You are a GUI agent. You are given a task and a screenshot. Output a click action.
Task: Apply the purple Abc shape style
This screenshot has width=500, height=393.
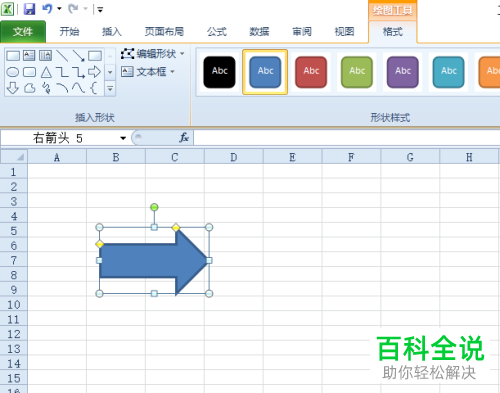(403, 72)
